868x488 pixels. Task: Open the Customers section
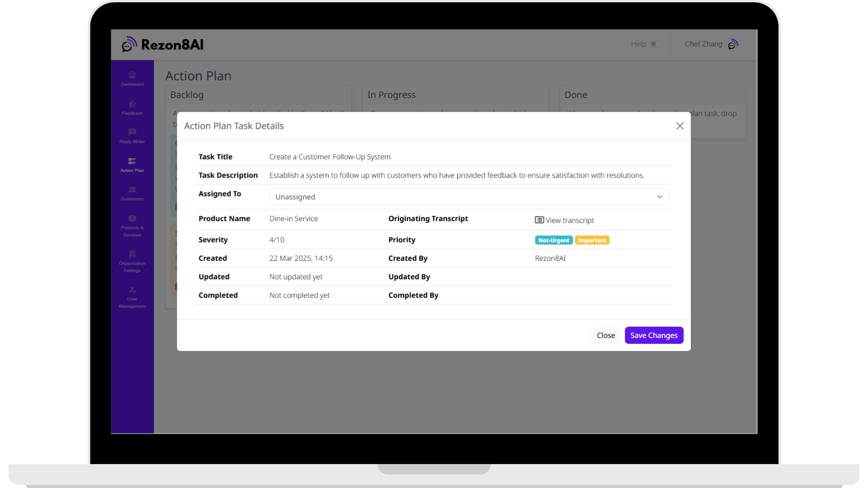pos(132,193)
